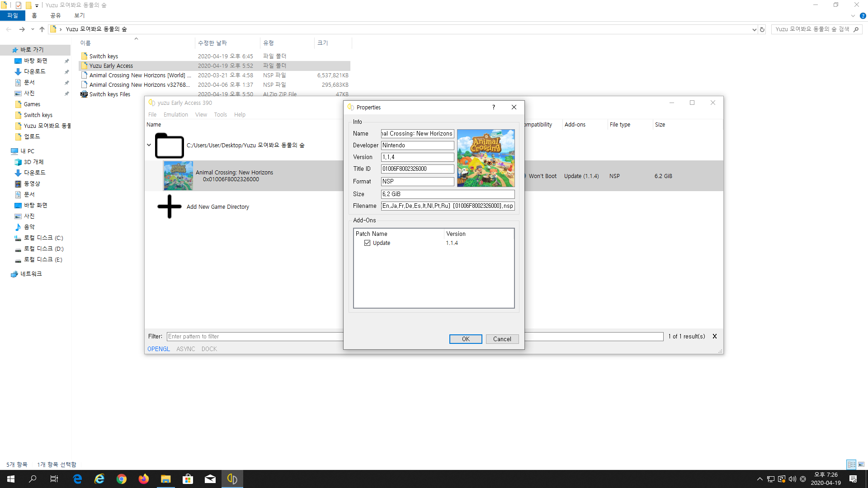The width and height of the screenshot is (868, 488).
Task: Open Firefox from the taskbar
Action: coord(144,479)
